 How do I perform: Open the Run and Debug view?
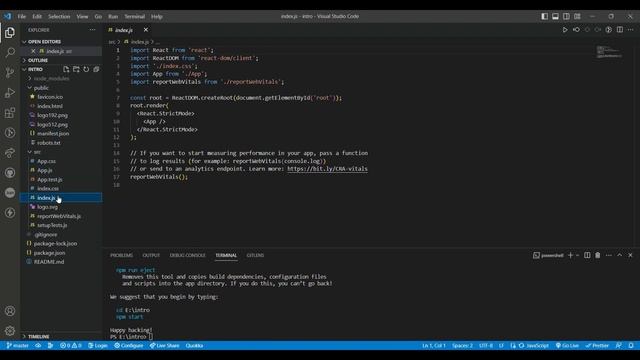tap(10, 93)
